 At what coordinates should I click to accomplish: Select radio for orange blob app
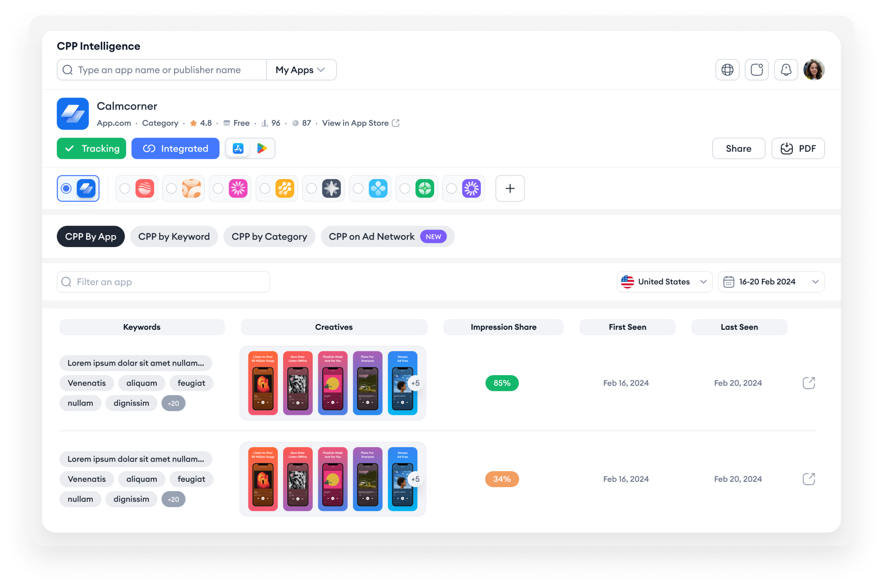coord(171,188)
